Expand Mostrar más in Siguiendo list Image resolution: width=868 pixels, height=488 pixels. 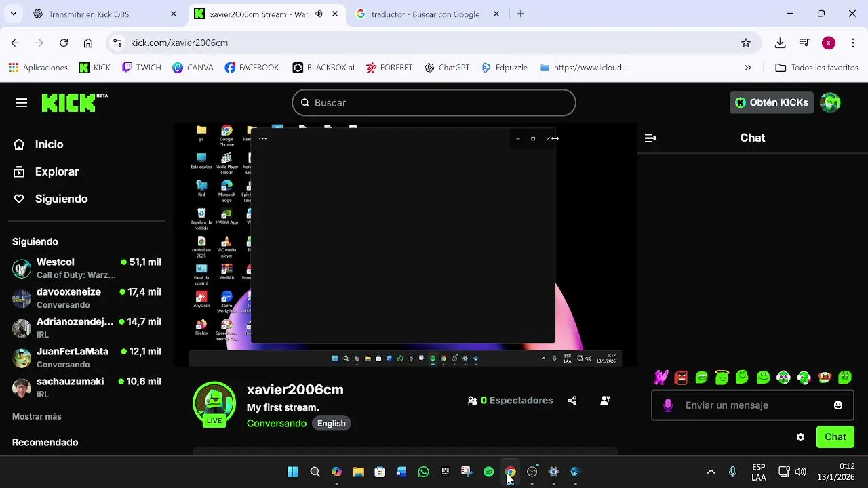(37, 416)
